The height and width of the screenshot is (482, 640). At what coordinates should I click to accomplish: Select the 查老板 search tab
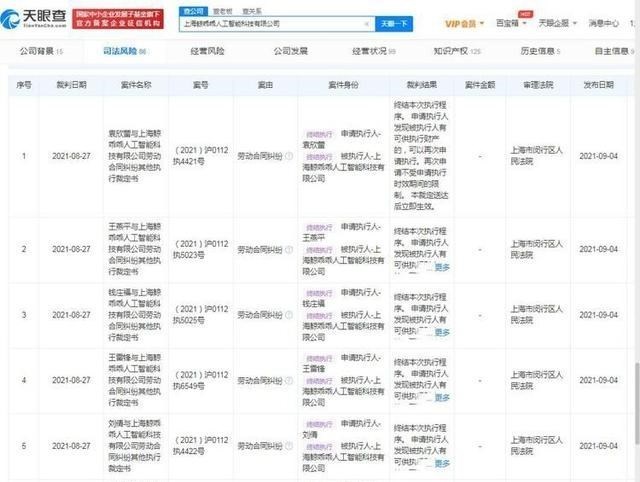[x=222, y=11]
